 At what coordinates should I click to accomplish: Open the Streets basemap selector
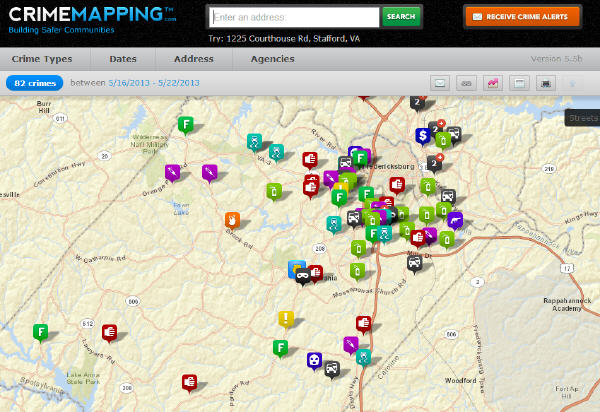582,118
